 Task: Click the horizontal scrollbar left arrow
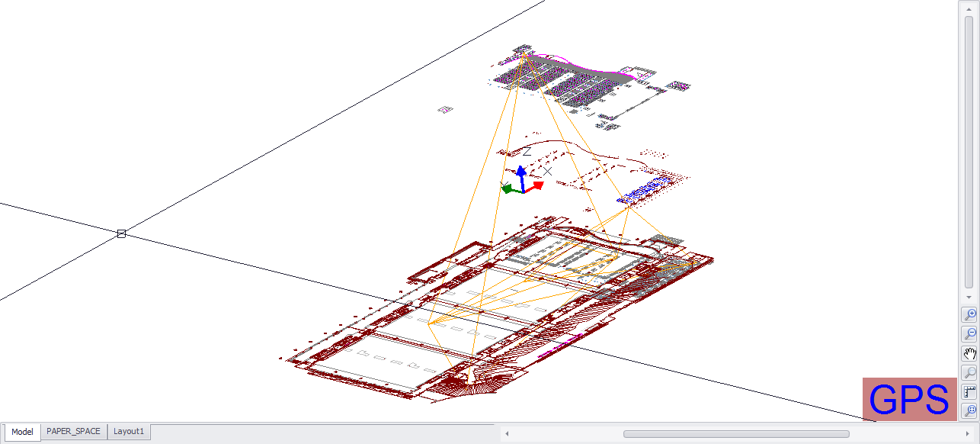coord(508,434)
